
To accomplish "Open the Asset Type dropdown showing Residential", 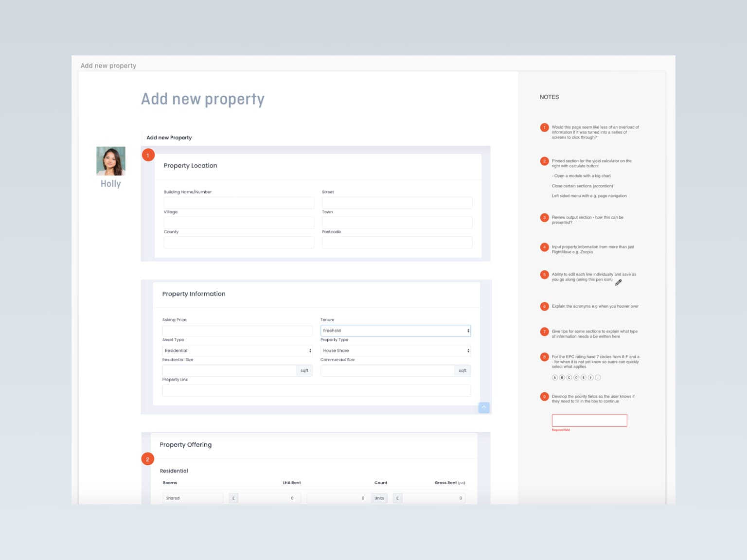I will click(x=237, y=350).
